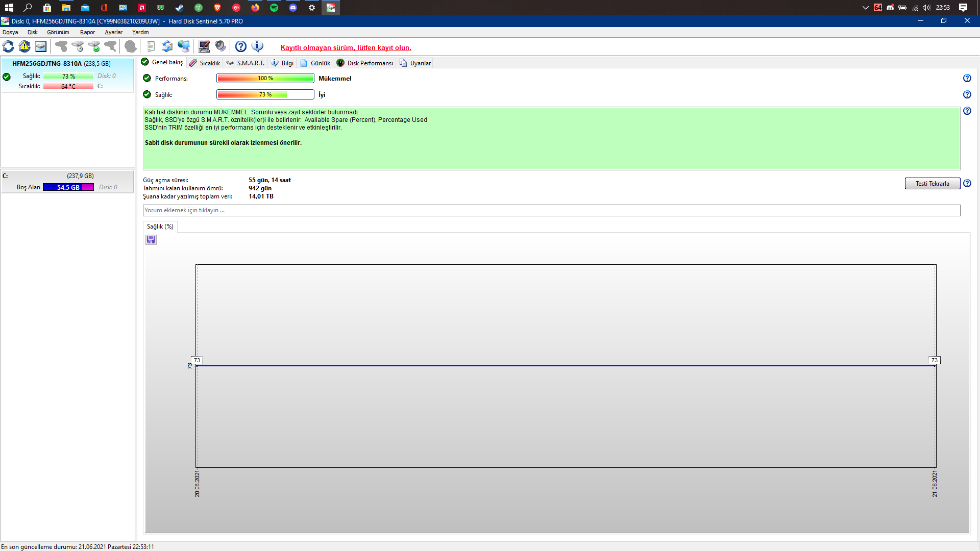Save the health graph with floppy icon
The height and width of the screenshot is (551, 980).
151,240
